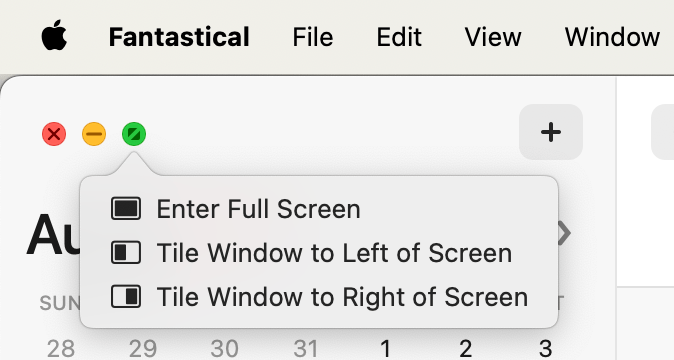Open the File menu
Screen dimensions: 674x360
coord(312,37)
